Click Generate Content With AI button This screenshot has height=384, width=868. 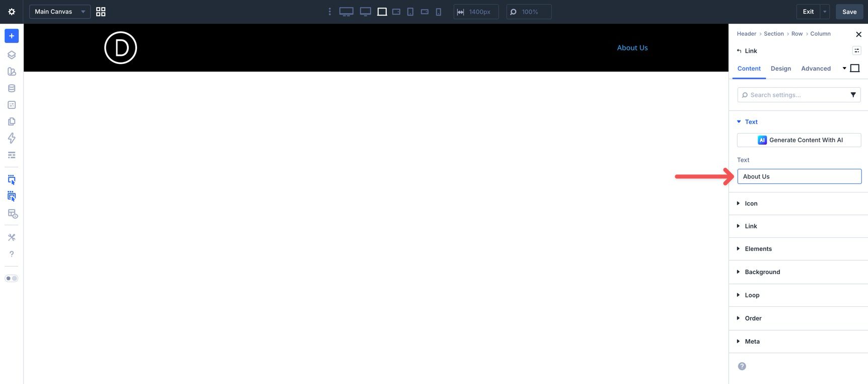(x=799, y=140)
